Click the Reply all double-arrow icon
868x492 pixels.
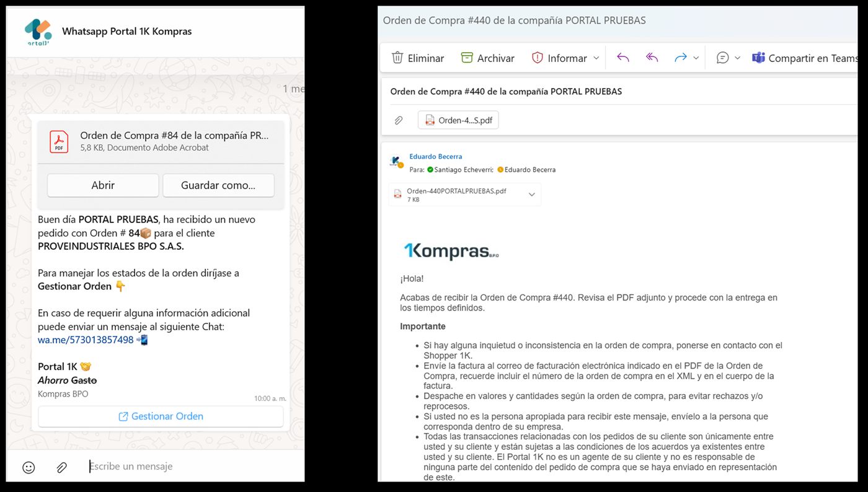point(652,58)
